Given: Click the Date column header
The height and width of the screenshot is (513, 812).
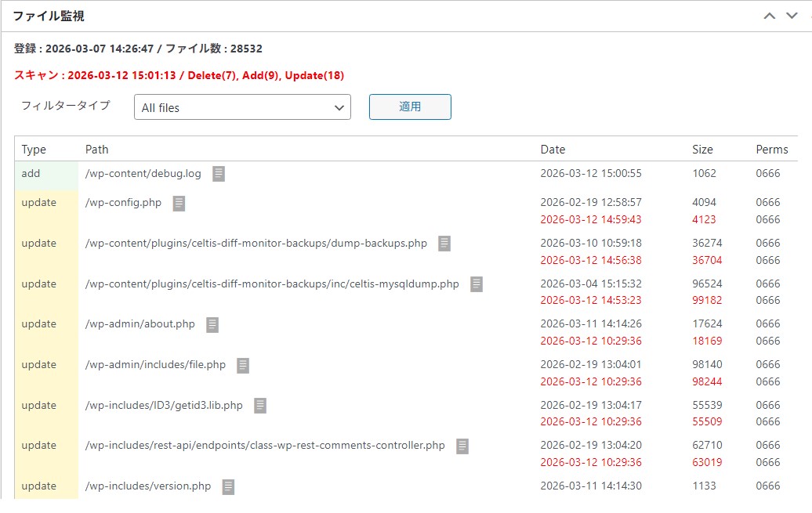Looking at the screenshot, I should click(553, 150).
